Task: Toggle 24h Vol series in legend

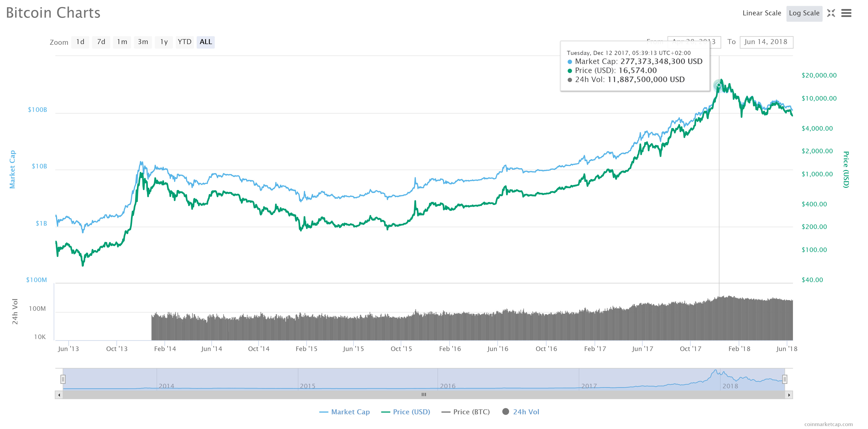Action: (x=521, y=411)
